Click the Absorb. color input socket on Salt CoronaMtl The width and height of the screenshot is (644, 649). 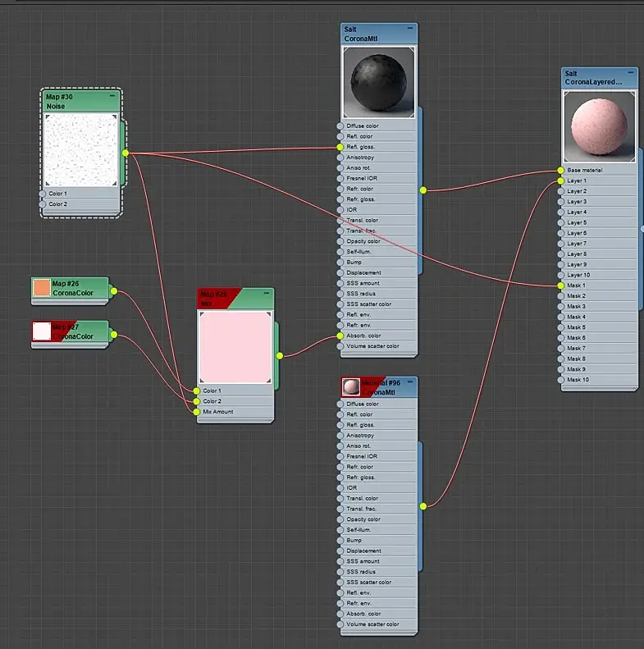pyautogui.click(x=340, y=336)
